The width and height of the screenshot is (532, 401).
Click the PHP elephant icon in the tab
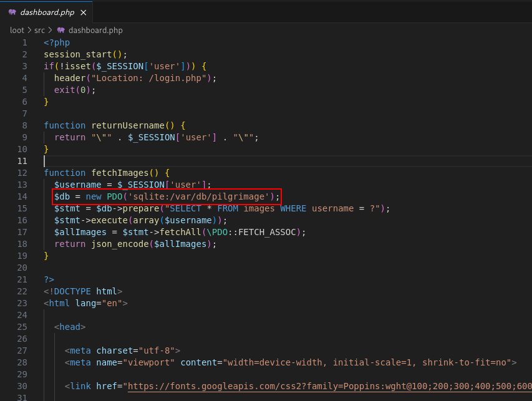pos(12,12)
